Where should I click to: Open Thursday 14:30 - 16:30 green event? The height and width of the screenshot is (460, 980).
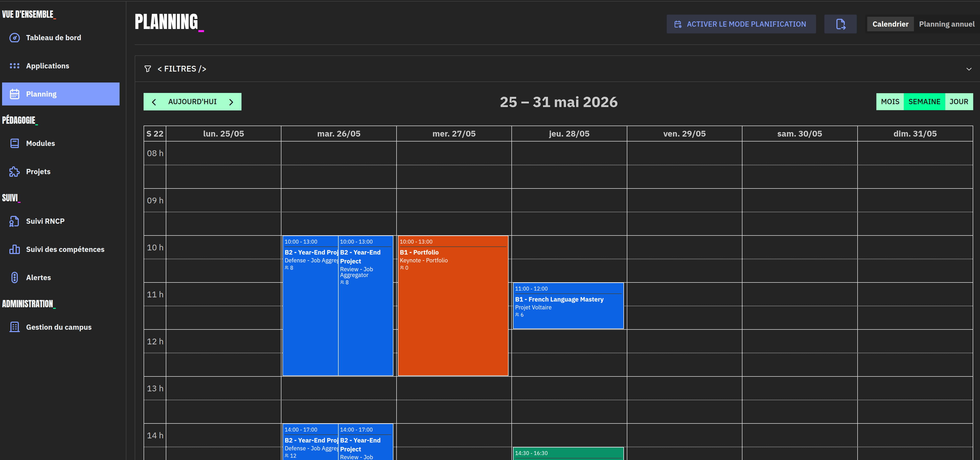[x=568, y=453]
